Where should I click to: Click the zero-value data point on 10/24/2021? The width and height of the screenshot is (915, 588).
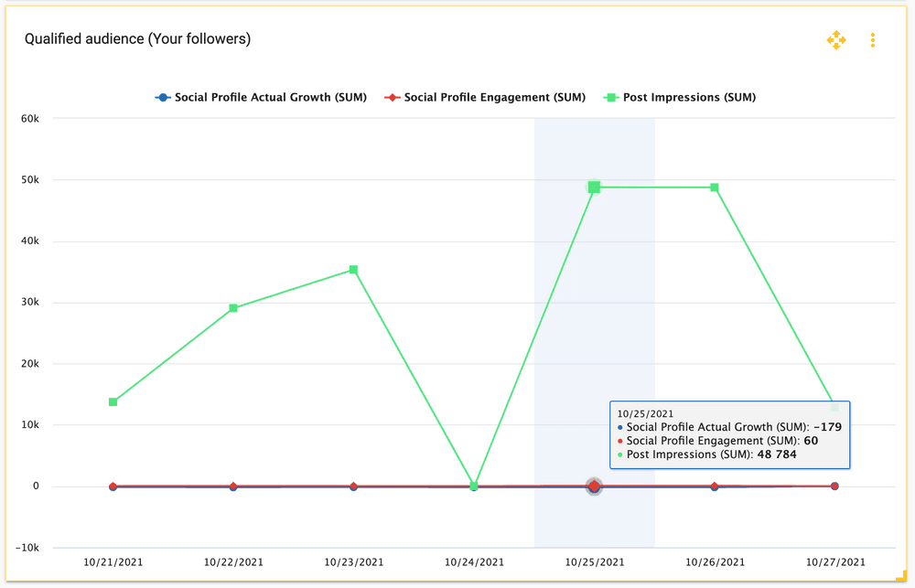click(x=474, y=486)
